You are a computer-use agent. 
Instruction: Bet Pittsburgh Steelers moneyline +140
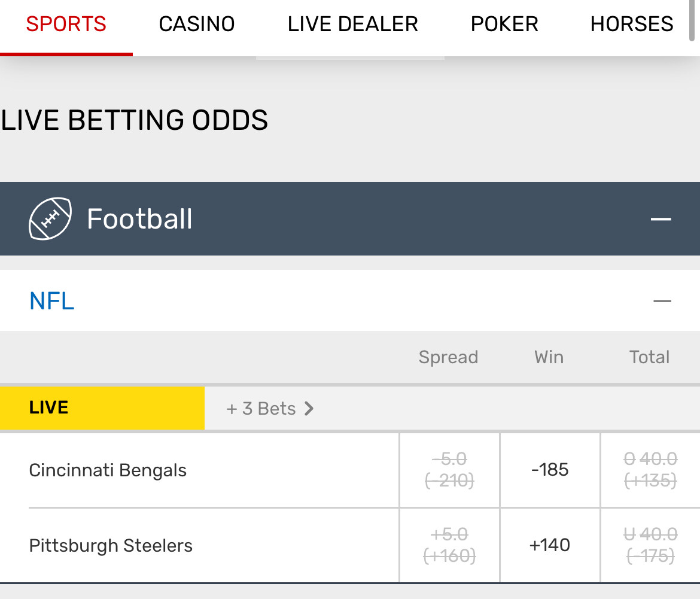550,545
